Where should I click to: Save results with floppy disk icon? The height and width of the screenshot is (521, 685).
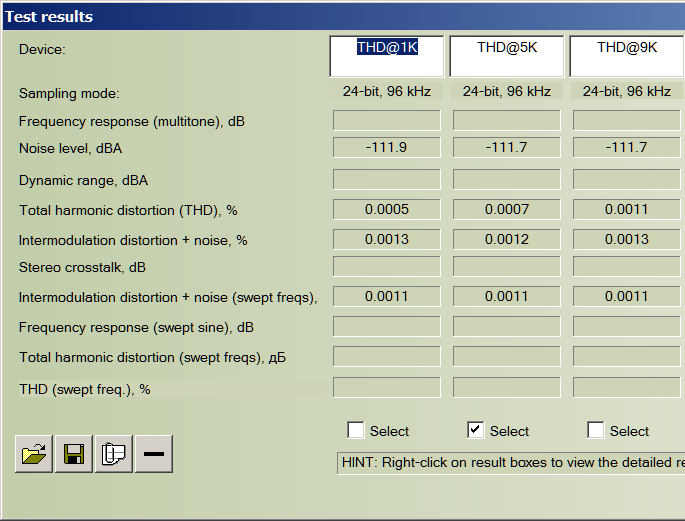pos(74,454)
